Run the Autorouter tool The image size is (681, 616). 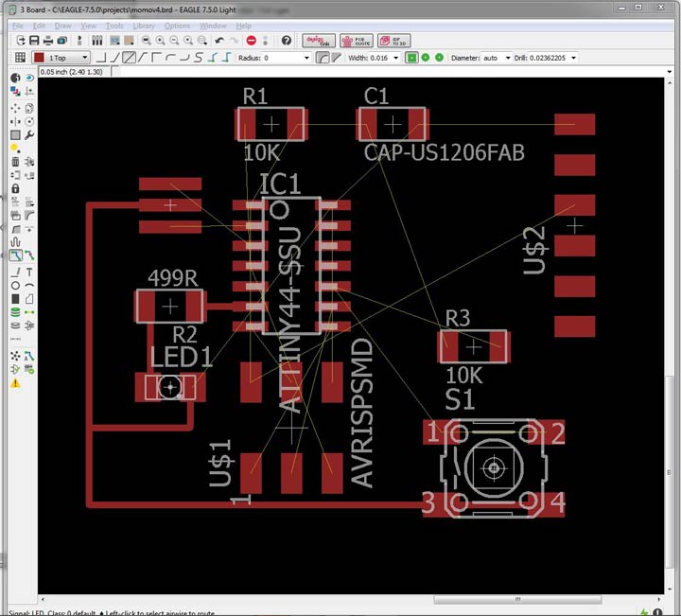(29, 356)
